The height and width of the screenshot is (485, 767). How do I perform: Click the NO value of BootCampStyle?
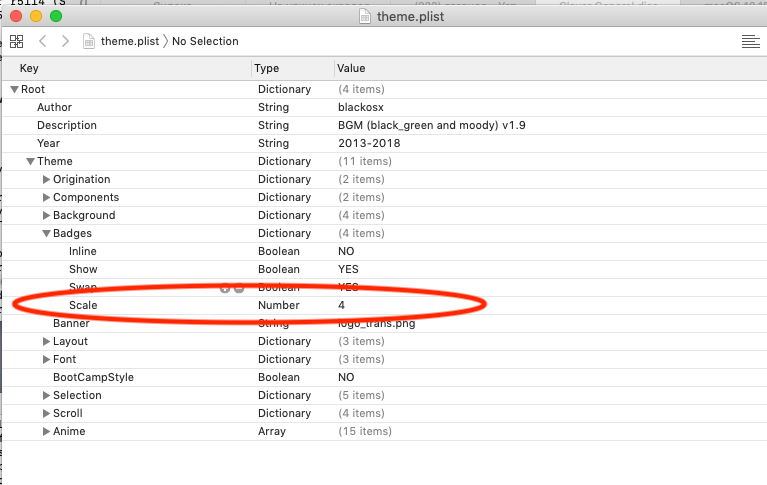click(x=346, y=377)
